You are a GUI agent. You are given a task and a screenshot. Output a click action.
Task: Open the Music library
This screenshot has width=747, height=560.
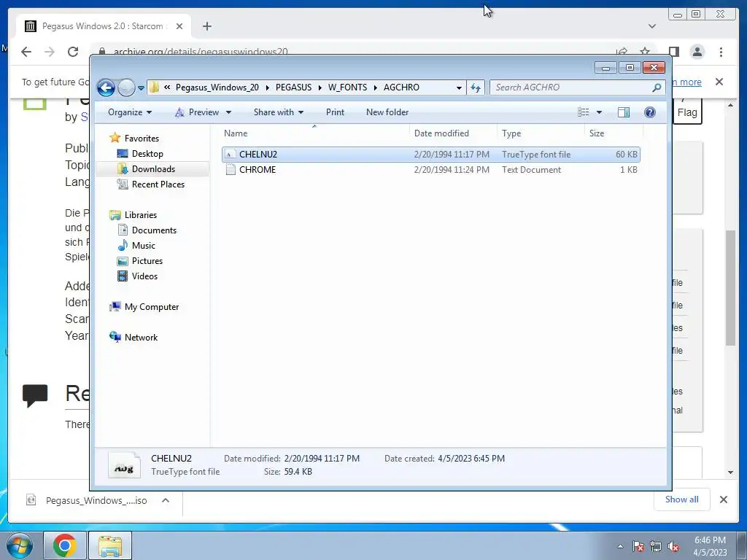(144, 245)
